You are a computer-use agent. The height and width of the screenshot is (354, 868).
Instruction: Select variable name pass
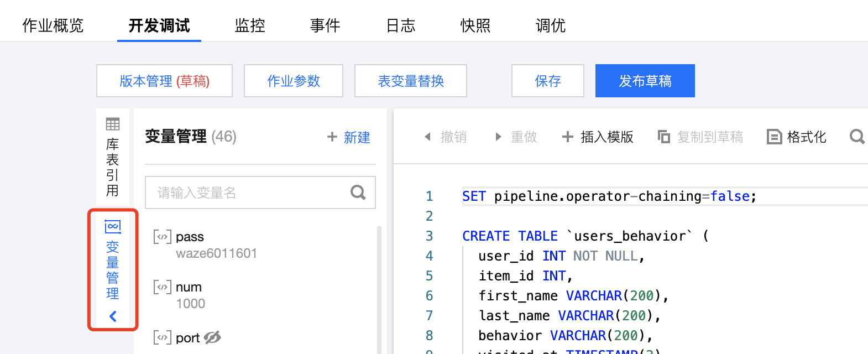[x=190, y=237]
